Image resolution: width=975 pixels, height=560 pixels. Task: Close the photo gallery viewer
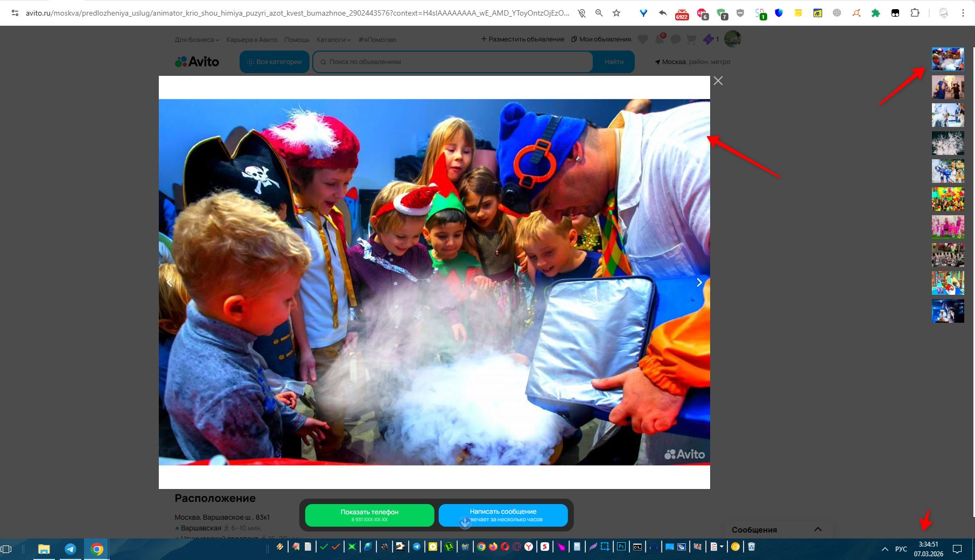click(x=718, y=81)
